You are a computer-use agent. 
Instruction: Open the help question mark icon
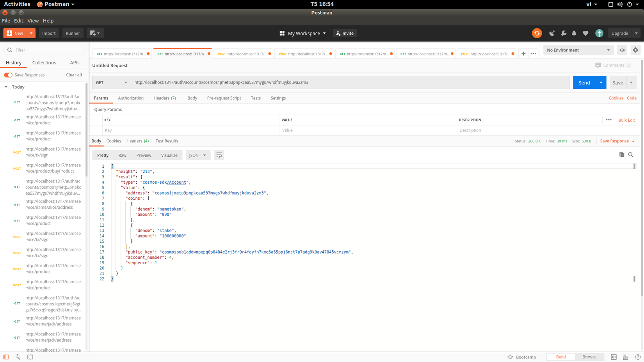coord(638,357)
